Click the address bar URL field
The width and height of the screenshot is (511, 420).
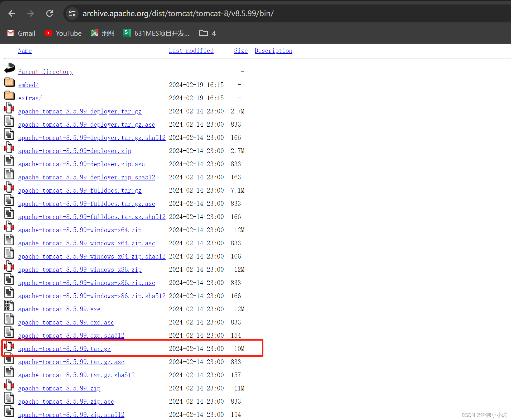click(x=178, y=13)
